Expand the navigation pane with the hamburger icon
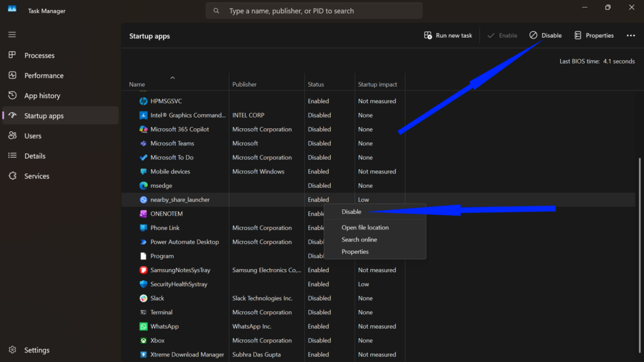The width and height of the screenshot is (644, 362). pos(11,34)
